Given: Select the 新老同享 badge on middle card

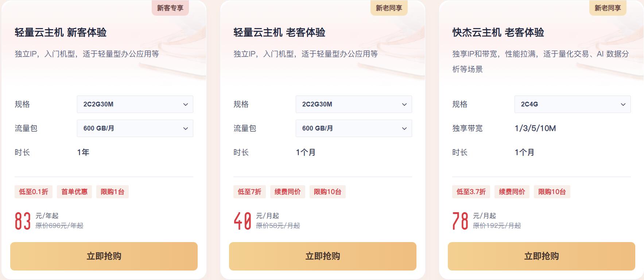Looking at the screenshot, I should 388,7.
